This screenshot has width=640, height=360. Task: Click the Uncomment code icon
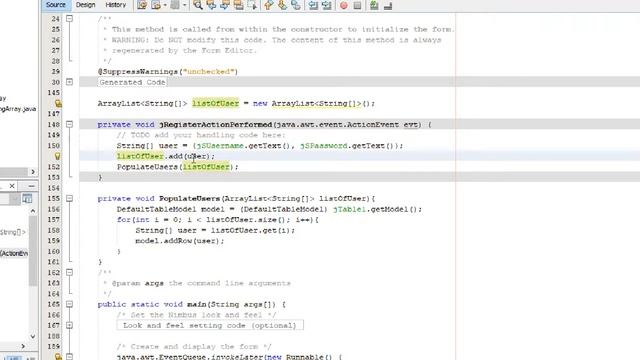(388, 6)
